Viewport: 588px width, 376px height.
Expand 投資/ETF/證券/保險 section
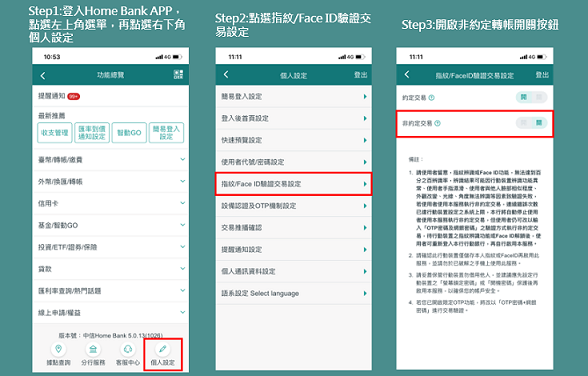pos(111,247)
